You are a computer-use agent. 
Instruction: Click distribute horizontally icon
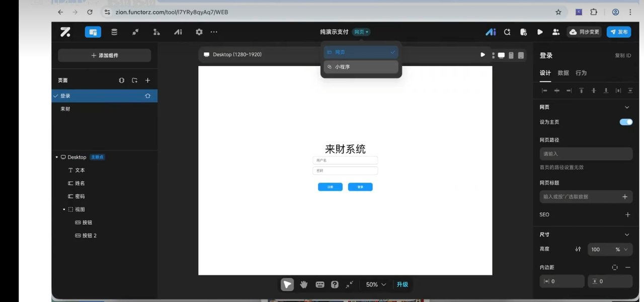tap(618, 91)
